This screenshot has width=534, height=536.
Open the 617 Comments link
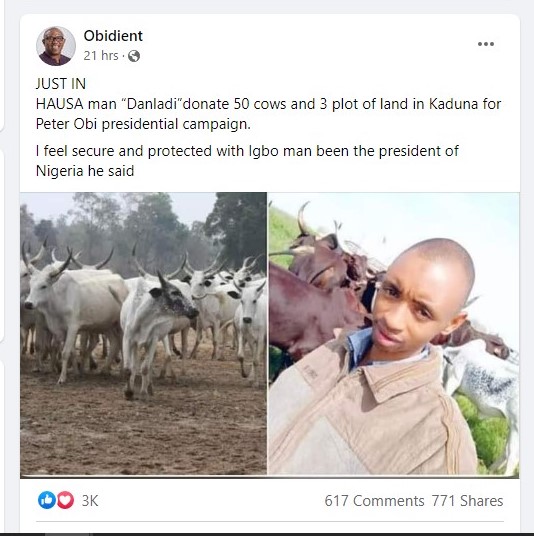tap(374, 501)
